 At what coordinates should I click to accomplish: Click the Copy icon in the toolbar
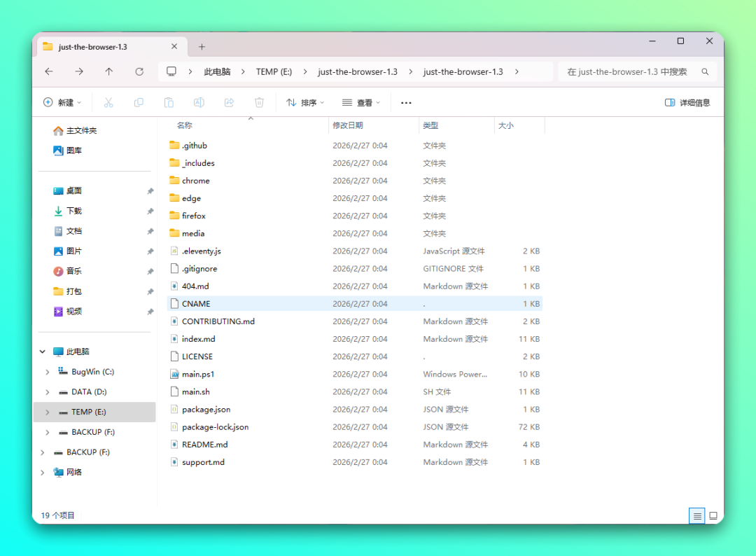139,102
